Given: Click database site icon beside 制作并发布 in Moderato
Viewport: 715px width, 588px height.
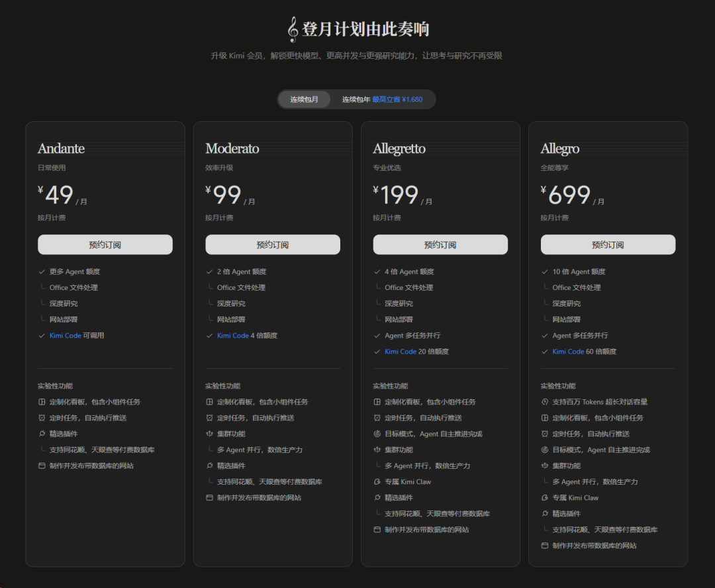Looking at the screenshot, I should click(x=209, y=498).
